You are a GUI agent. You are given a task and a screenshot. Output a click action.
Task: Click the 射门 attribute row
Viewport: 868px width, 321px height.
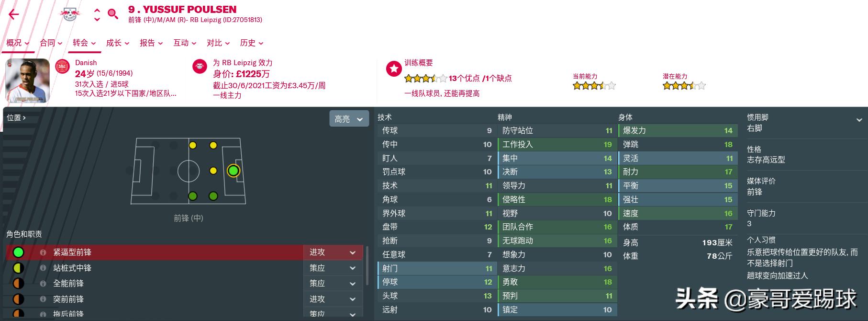pos(437,268)
